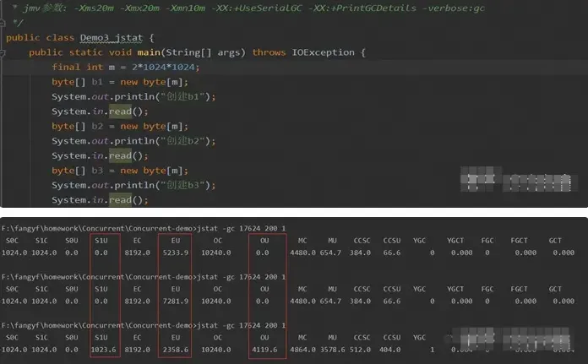Click EU header above the 7281.9 value
This screenshot has width=588, height=364.
[x=176, y=289]
